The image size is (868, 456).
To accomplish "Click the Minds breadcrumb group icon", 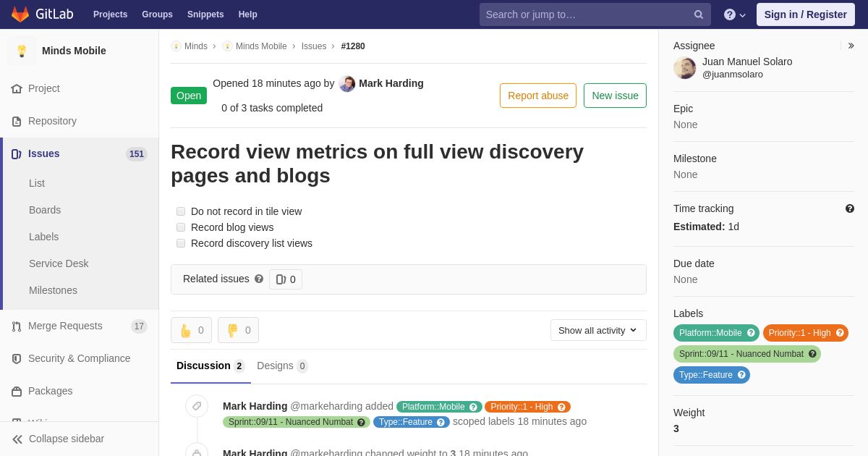I will 176,46.
